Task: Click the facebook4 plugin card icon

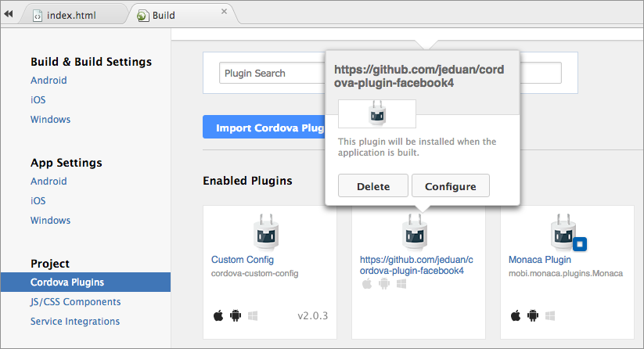Action: [414, 232]
